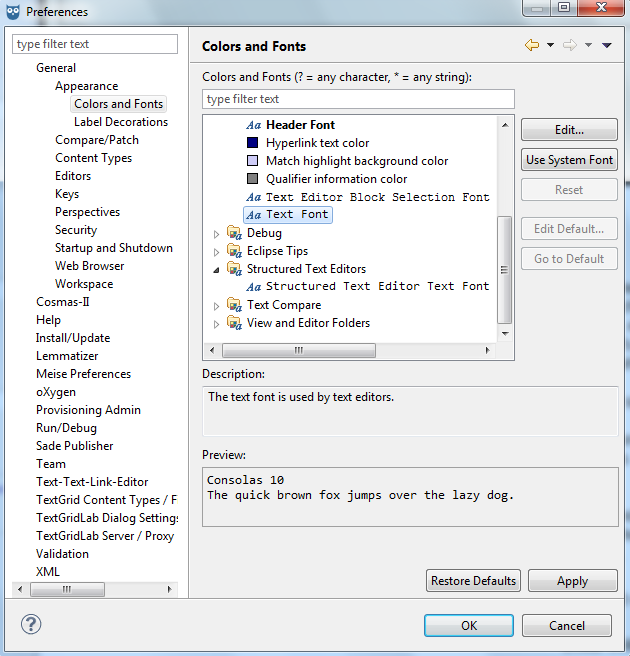This screenshot has width=630, height=656.
Task: Click the Restore Defaults button
Action: pos(474,581)
